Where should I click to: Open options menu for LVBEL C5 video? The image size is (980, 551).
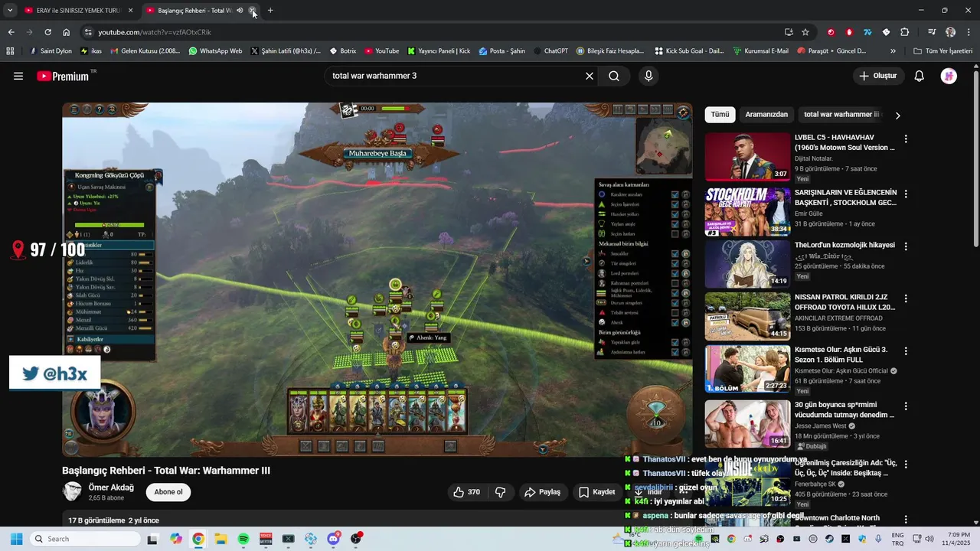(x=906, y=139)
